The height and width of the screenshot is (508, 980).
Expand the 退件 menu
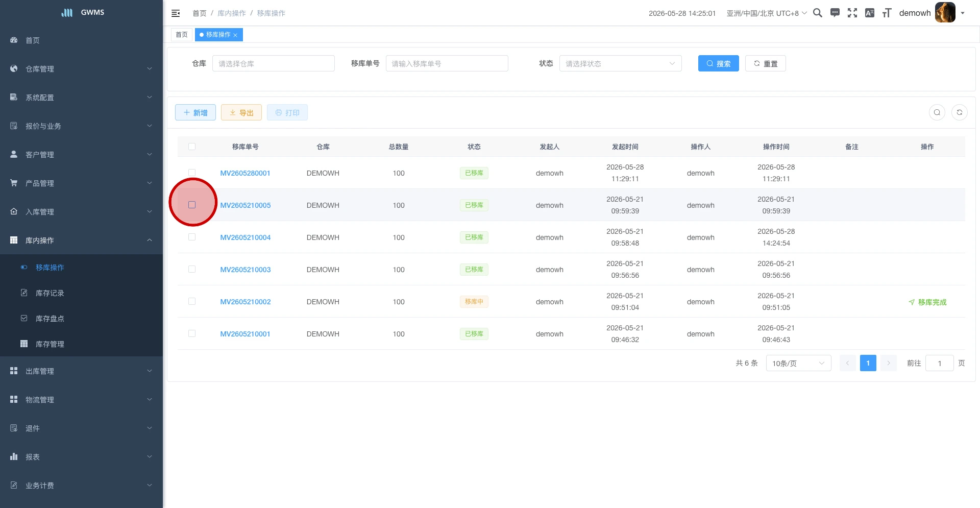click(x=82, y=428)
